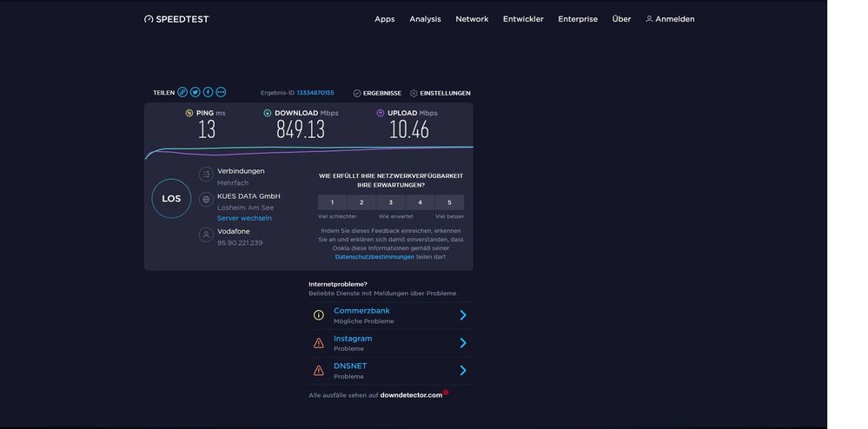Click the upload value 10.46
868x429 pixels.
[x=409, y=129]
